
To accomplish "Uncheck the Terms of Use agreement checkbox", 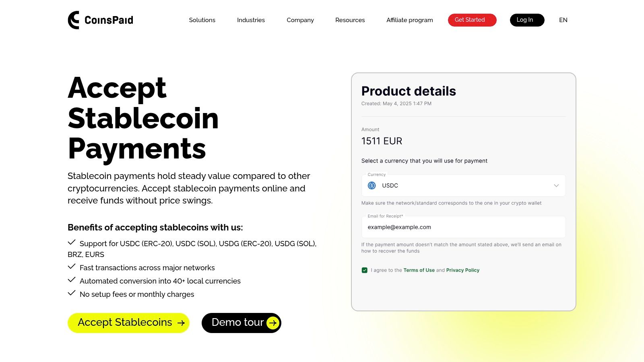I will click(365, 270).
